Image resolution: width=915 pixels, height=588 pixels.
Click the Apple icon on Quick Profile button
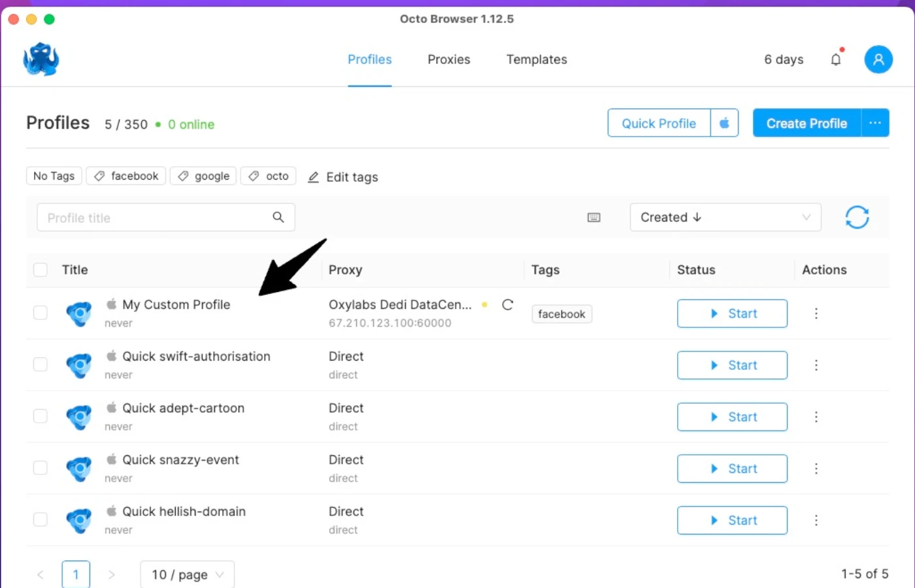725,123
